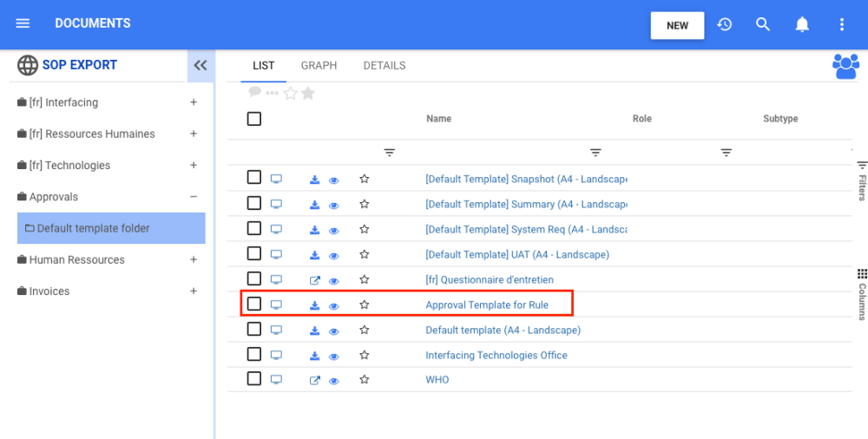
Task: Open the Role column filter
Action: (595, 152)
